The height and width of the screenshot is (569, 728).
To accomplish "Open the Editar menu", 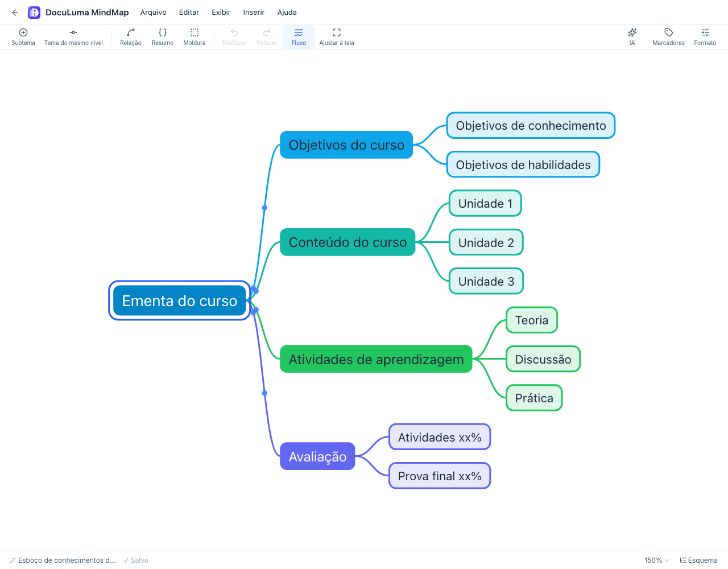I will click(x=189, y=13).
